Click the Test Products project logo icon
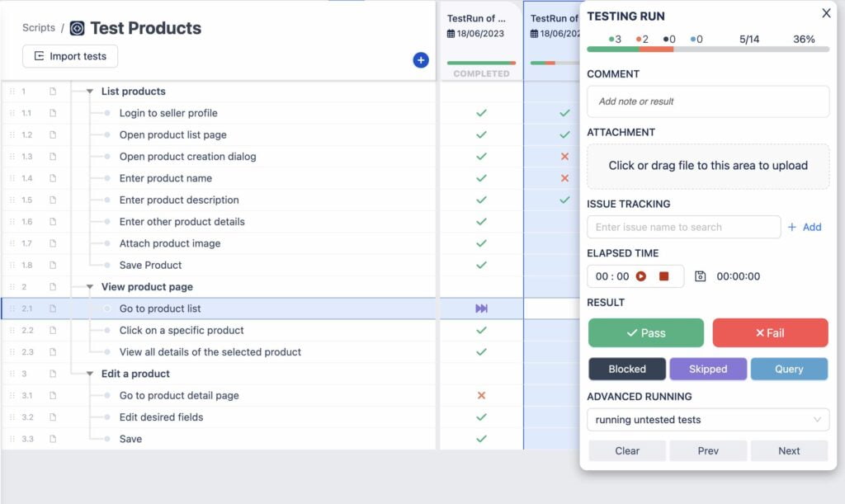 coord(78,28)
